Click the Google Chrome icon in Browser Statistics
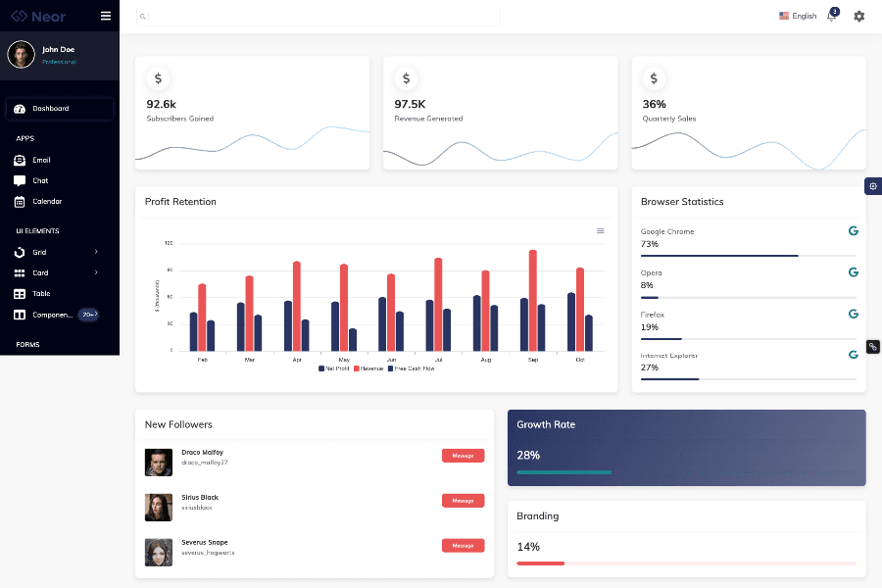Screen dimensions: 882x588 click(x=853, y=230)
